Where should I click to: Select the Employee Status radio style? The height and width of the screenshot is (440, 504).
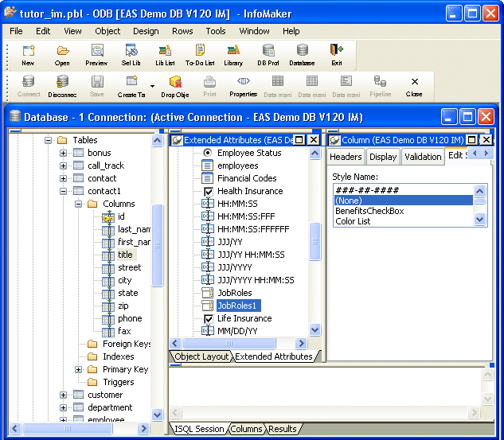(208, 153)
